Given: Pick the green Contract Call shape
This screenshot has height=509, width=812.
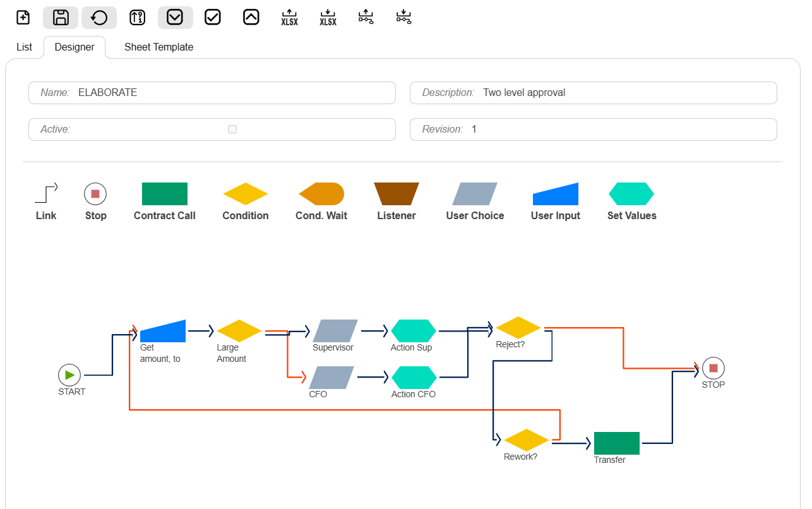Looking at the screenshot, I should click(x=165, y=194).
